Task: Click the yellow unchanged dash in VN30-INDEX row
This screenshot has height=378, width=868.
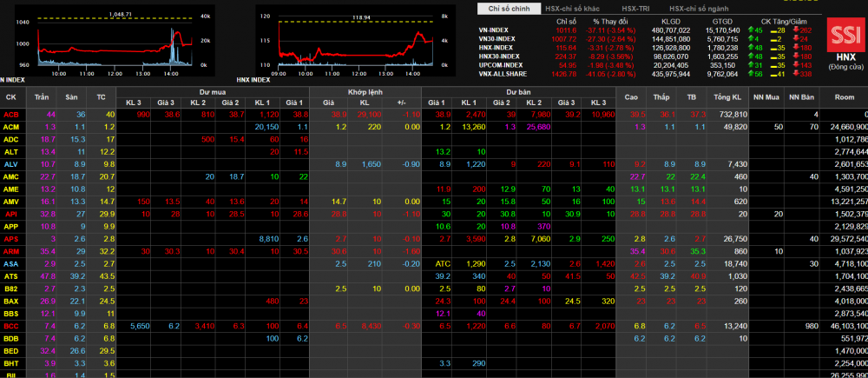Action: [x=772, y=38]
